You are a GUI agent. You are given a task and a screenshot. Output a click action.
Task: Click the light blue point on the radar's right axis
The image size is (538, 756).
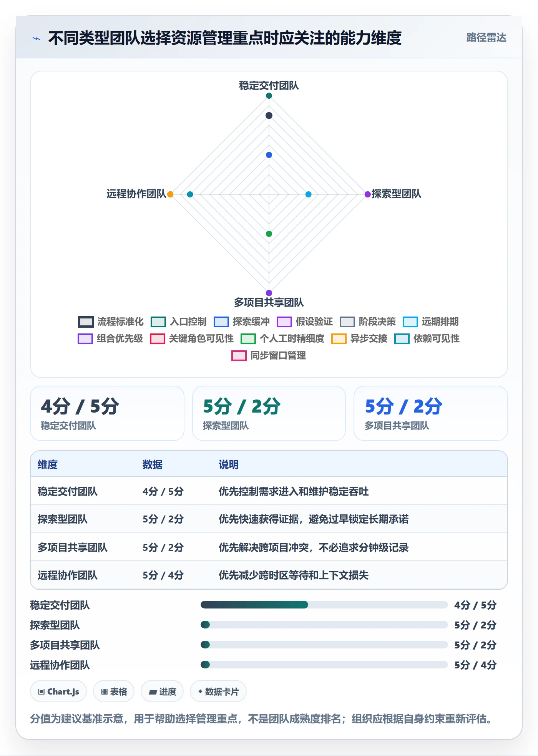pos(308,194)
